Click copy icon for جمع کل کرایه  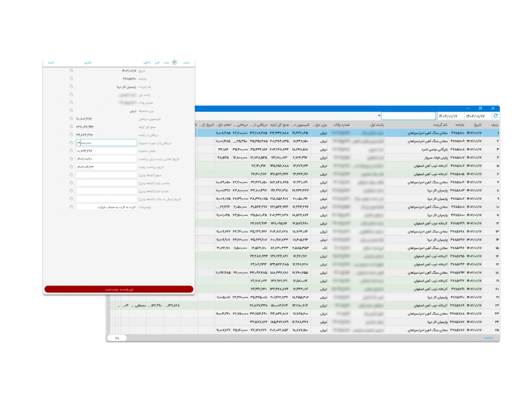coord(71,126)
